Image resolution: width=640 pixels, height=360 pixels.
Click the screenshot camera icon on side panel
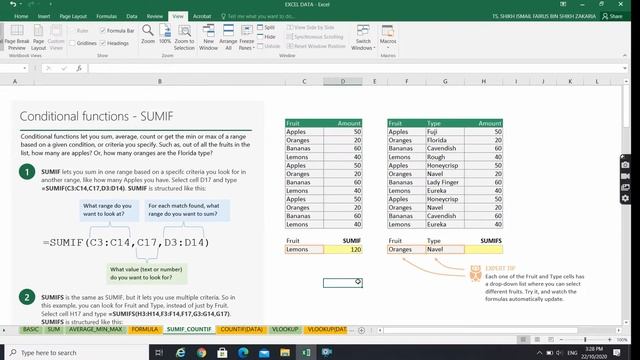[x=625, y=165]
